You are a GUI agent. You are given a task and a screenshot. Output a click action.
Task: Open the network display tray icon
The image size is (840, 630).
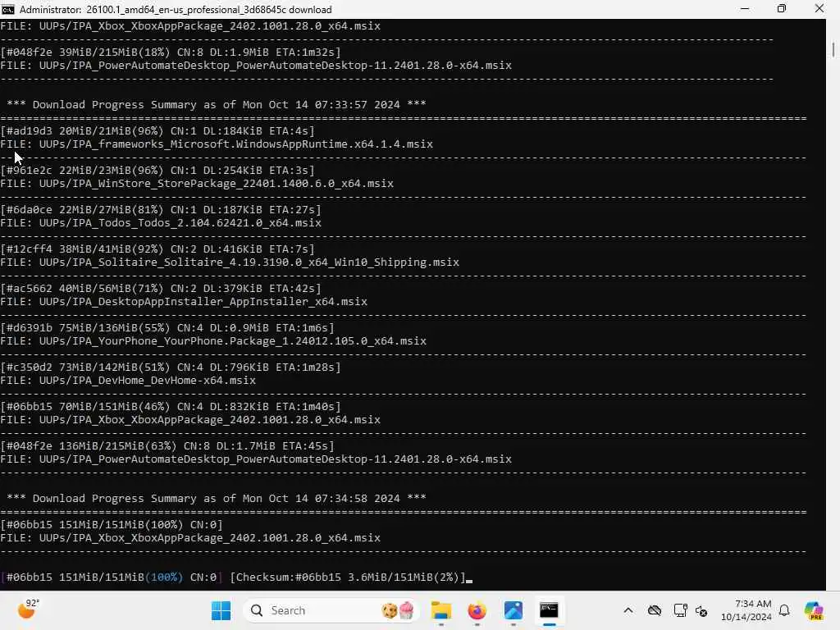[680, 610]
